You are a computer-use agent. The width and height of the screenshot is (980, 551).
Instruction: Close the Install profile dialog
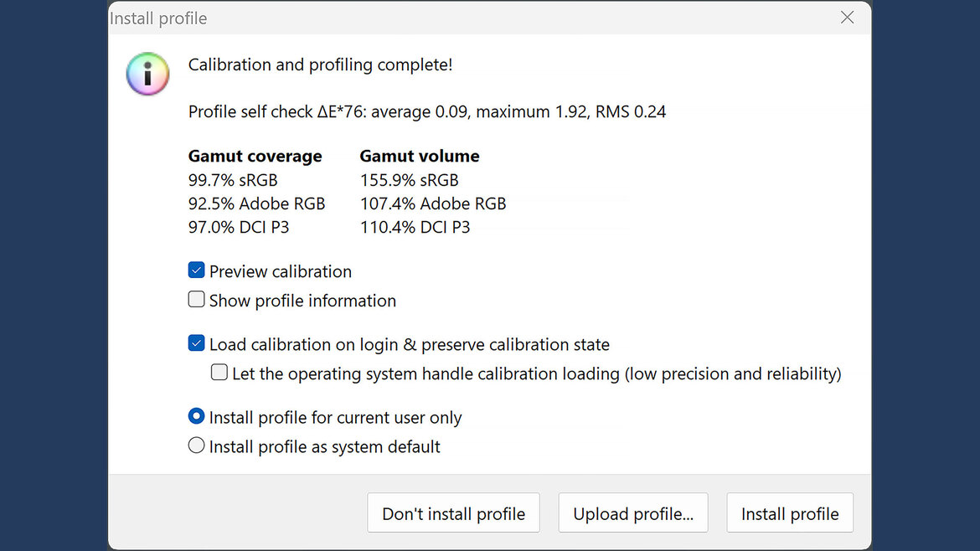[847, 18]
